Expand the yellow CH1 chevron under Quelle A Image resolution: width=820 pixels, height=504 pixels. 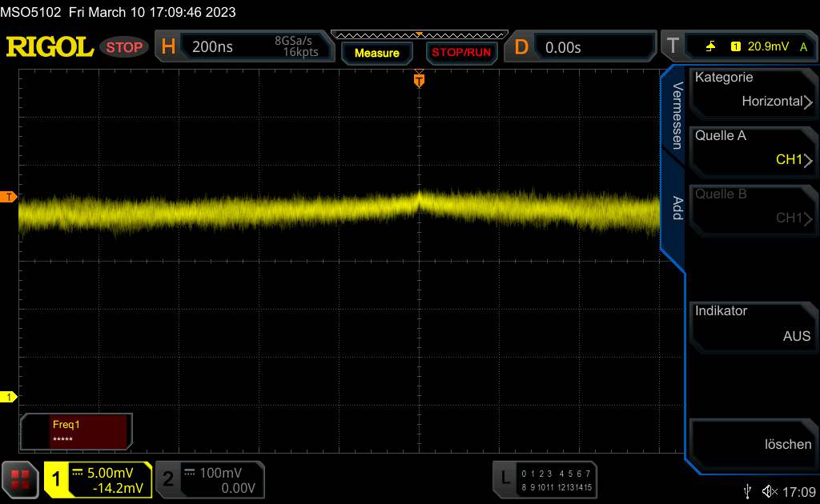click(x=808, y=160)
